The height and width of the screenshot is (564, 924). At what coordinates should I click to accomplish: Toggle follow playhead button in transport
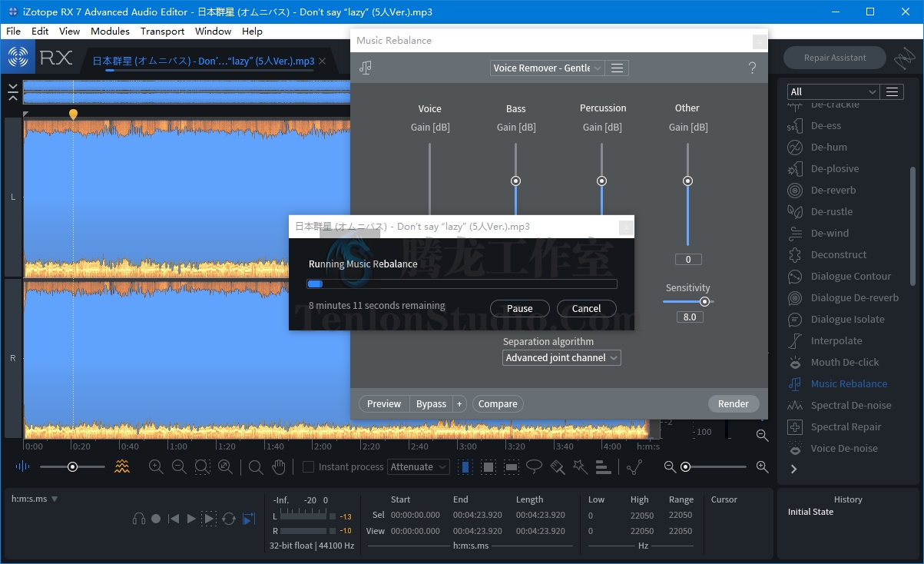(248, 519)
